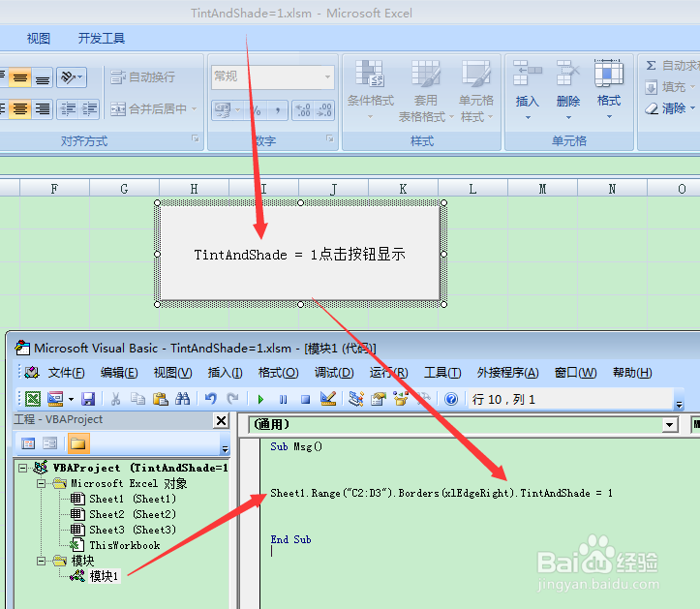Open Object Browser icon
The height and width of the screenshot is (609, 700).
coord(401,398)
